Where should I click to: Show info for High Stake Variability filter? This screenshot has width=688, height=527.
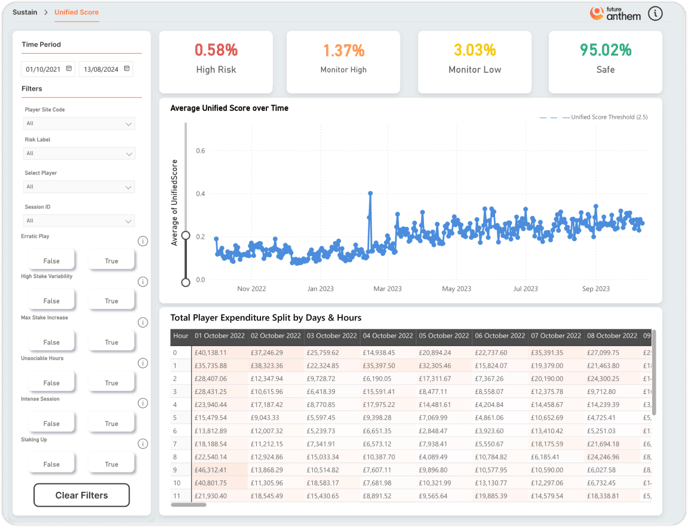pyautogui.click(x=142, y=282)
